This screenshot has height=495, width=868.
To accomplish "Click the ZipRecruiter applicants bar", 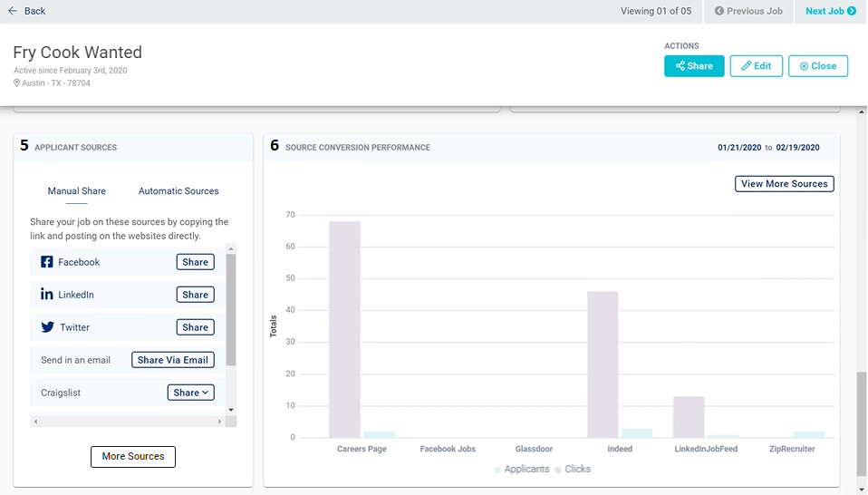I will [x=809, y=434].
